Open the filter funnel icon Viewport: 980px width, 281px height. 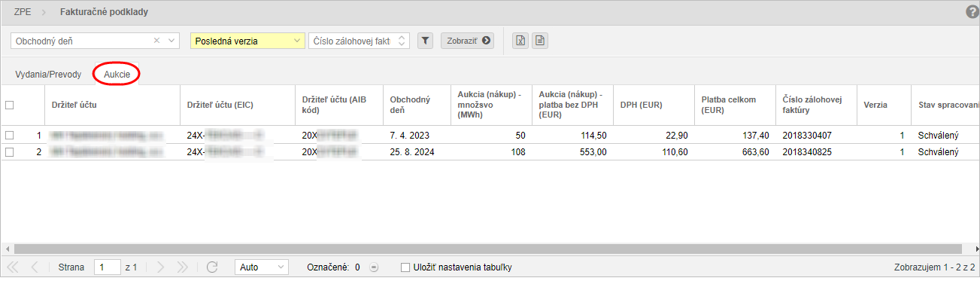pyautogui.click(x=425, y=41)
